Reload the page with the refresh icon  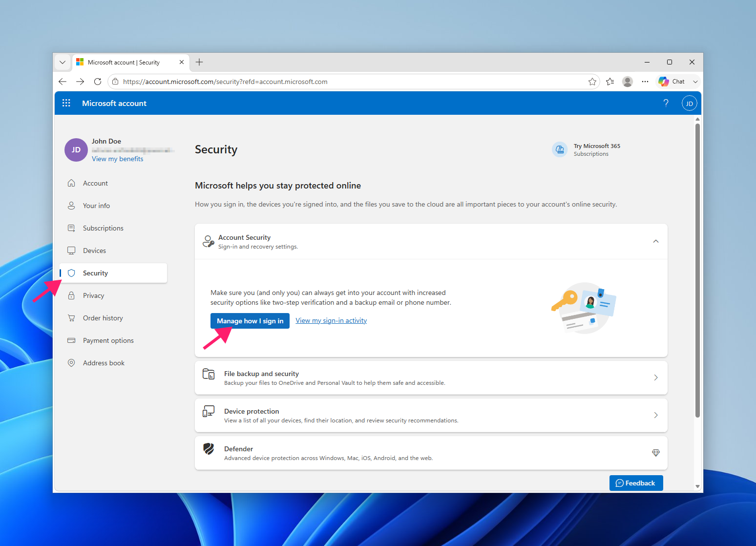tap(98, 82)
